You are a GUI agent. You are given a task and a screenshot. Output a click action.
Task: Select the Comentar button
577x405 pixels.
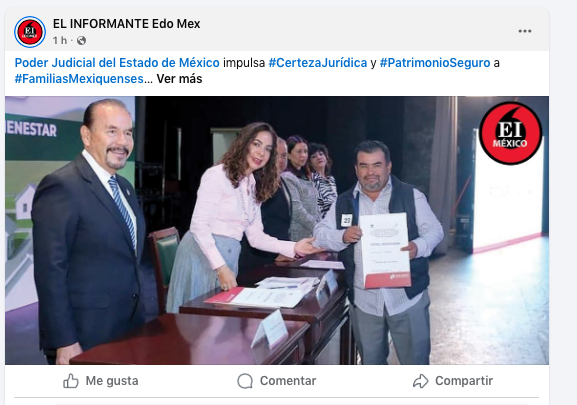coord(277,381)
